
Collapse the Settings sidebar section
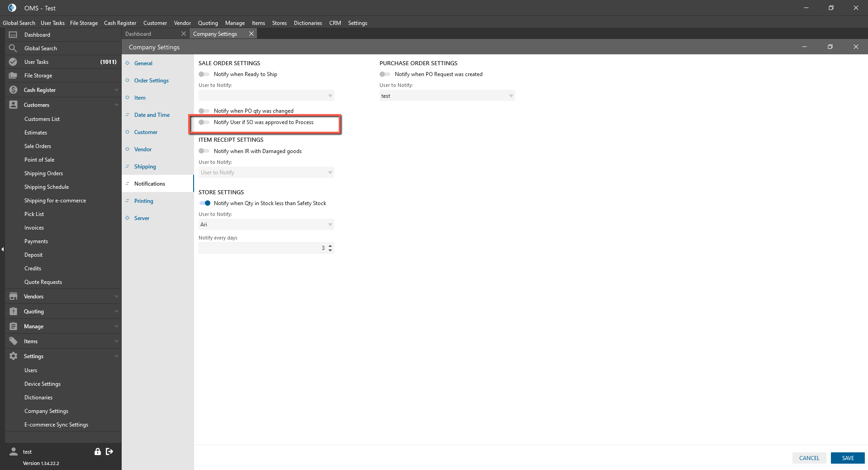(x=116, y=356)
